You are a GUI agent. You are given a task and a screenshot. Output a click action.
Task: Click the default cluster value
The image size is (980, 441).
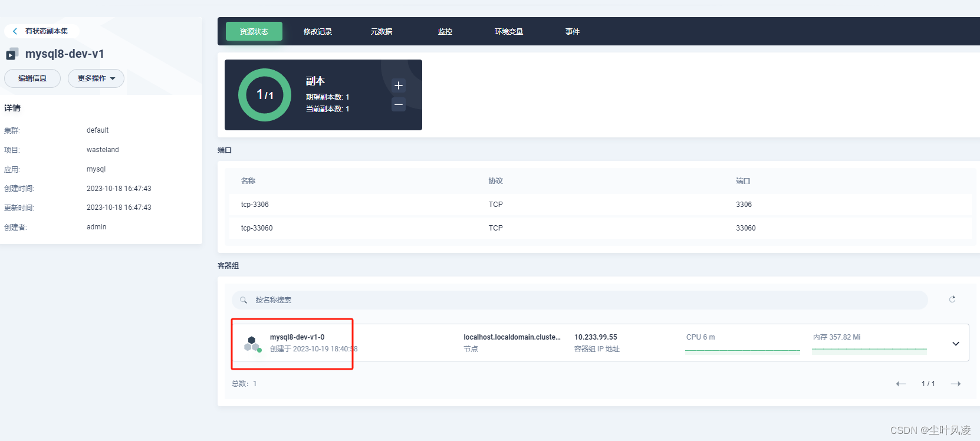tap(97, 130)
